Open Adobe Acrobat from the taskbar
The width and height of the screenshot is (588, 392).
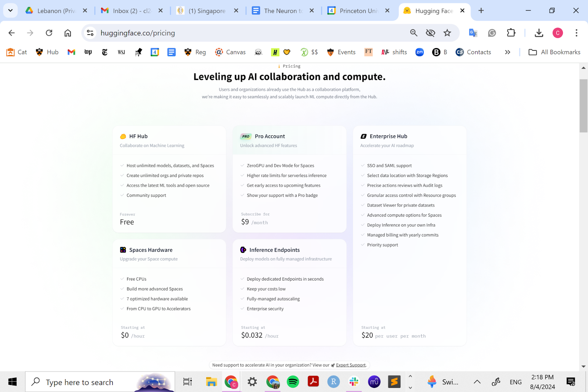pos(313,382)
